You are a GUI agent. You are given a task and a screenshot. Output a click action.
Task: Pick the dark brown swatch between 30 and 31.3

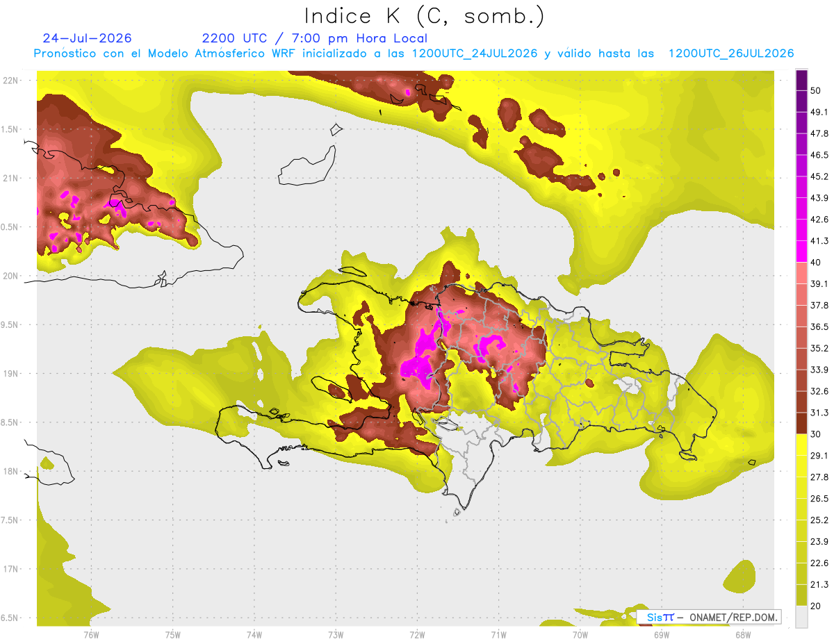pos(801,423)
